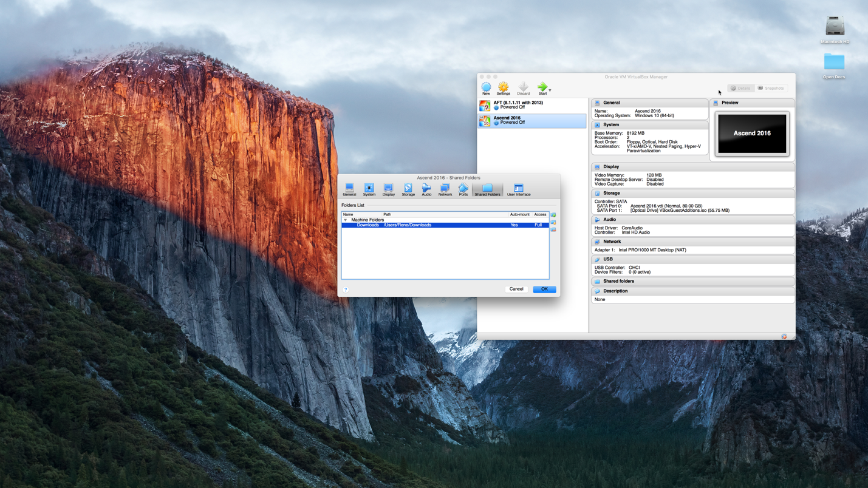
Task: Click the 128 MB video memory value
Action: (654, 175)
